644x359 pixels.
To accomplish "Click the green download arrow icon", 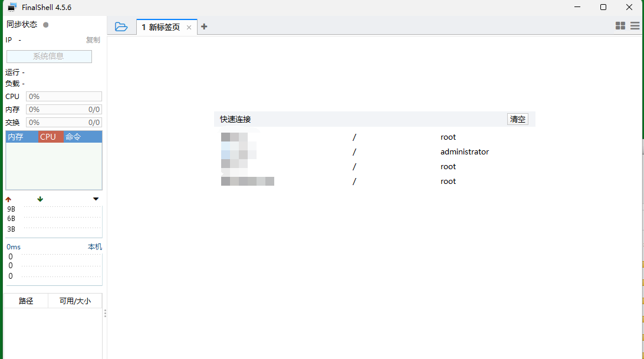I will click(x=40, y=199).
